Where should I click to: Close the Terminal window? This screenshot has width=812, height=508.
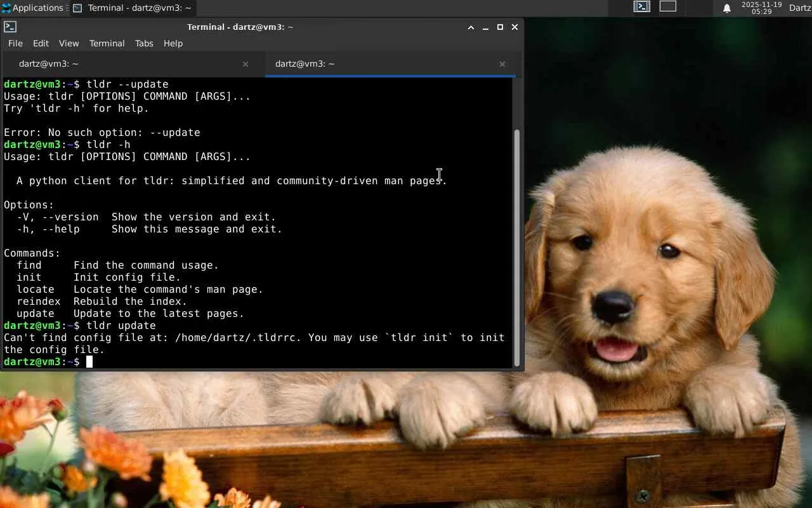514,27
